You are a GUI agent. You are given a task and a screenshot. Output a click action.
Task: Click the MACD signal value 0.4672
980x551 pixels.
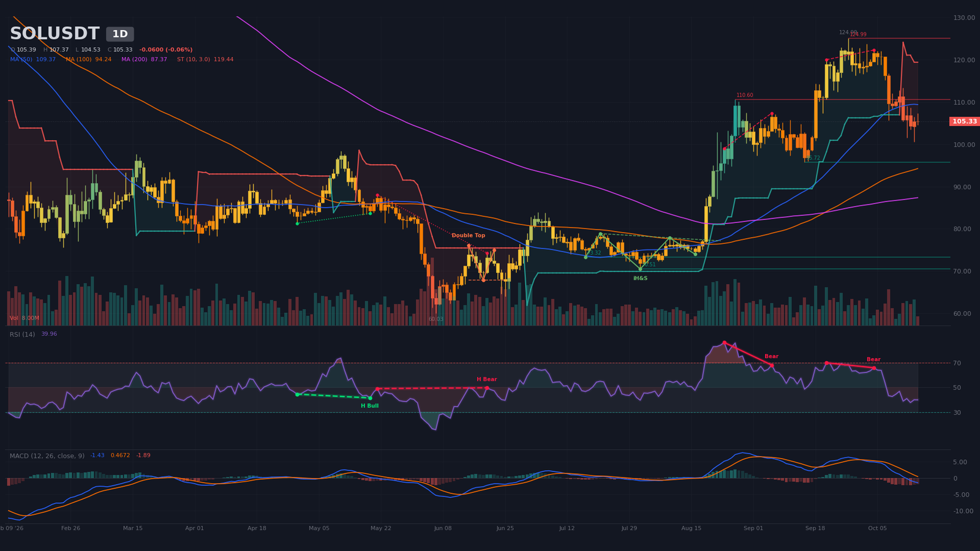click(120, 455)
